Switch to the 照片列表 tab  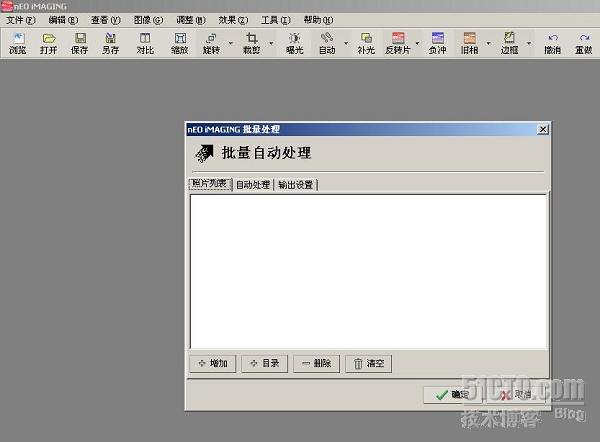tap(210, 184)
